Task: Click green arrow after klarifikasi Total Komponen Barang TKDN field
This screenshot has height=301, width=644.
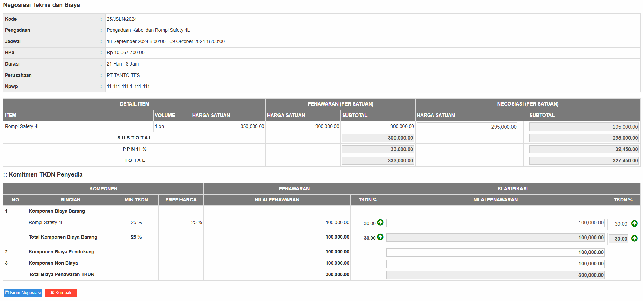Action: (634, 239)
